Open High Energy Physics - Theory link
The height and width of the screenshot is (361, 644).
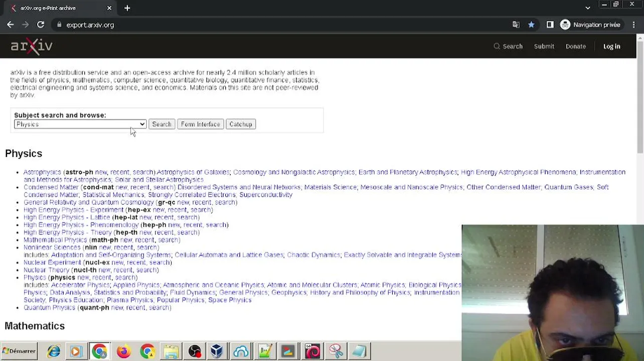[x=68, y=232]
